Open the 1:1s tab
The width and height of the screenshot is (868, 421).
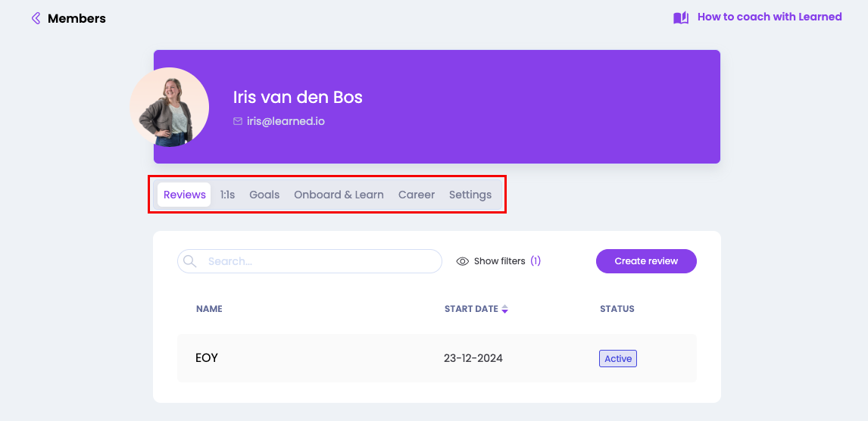click(x=227, y=195)
